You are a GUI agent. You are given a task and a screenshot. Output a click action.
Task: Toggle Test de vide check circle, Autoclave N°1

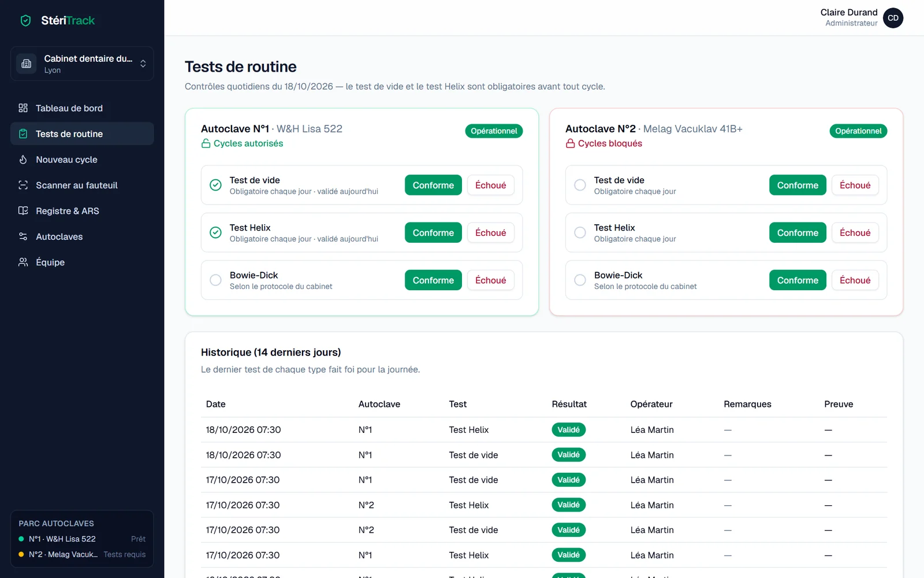coord(215,185)
